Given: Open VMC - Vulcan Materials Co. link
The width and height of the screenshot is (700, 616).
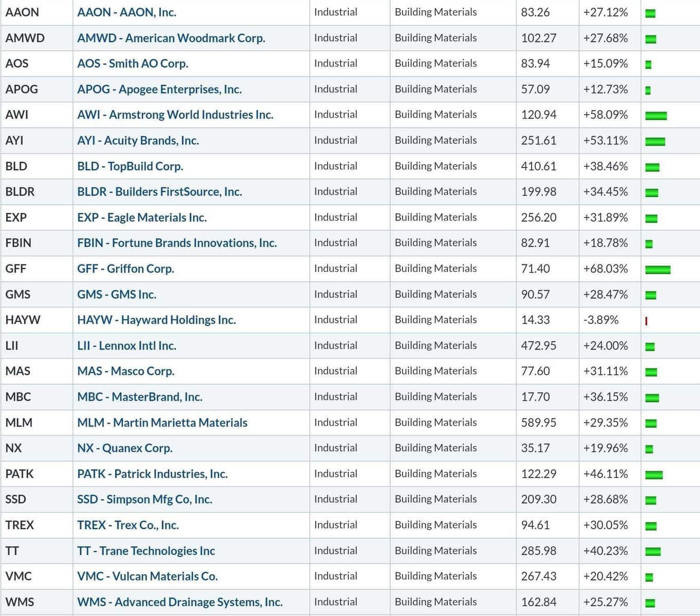Looking at the screenshot, I should click(x=147, y=576).
